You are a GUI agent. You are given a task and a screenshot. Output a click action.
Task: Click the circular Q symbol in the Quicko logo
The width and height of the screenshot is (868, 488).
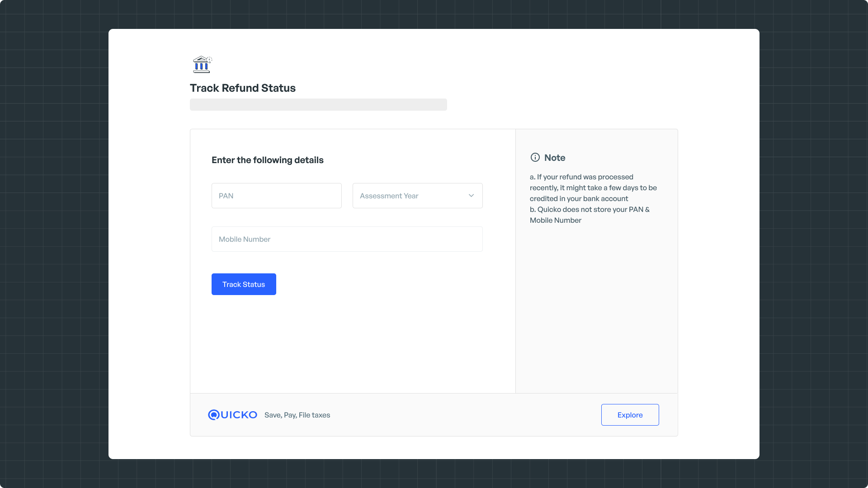point(213,415)
